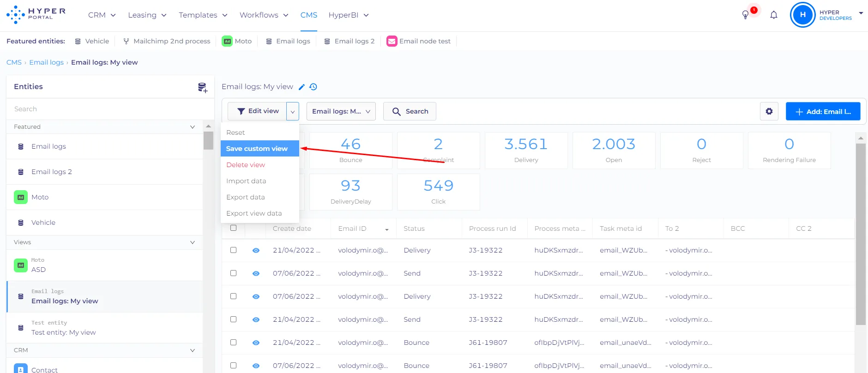Image resolution: width=868 pixels, height=373 pixels.
Task: Click the Hyper Developers avatar
Action: tap(802, 15)
